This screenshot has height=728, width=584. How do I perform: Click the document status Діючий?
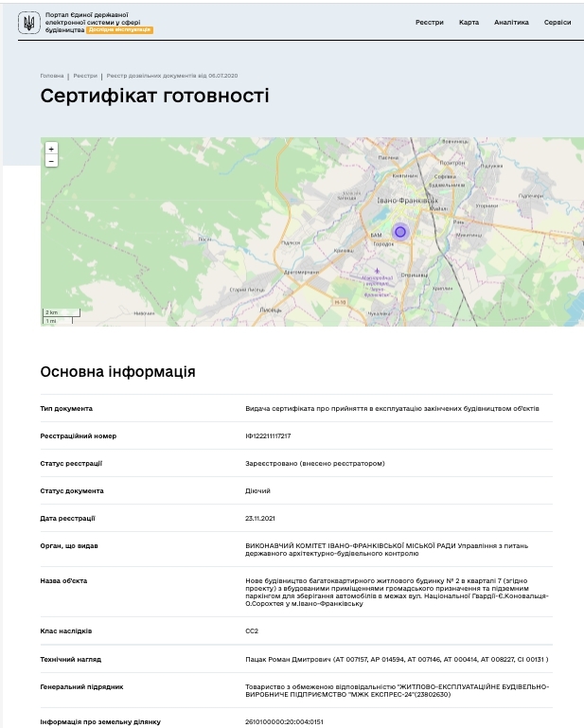click(257, 490)
